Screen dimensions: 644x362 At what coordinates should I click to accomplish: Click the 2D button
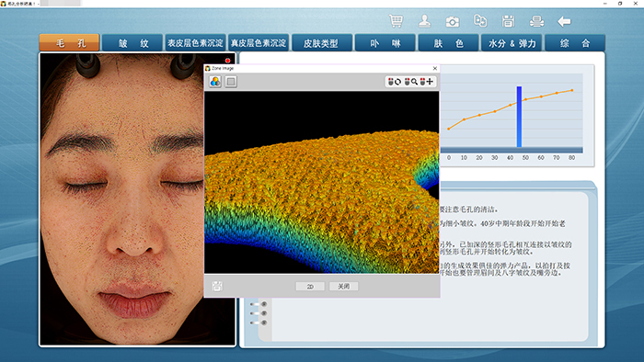(310, 286)
